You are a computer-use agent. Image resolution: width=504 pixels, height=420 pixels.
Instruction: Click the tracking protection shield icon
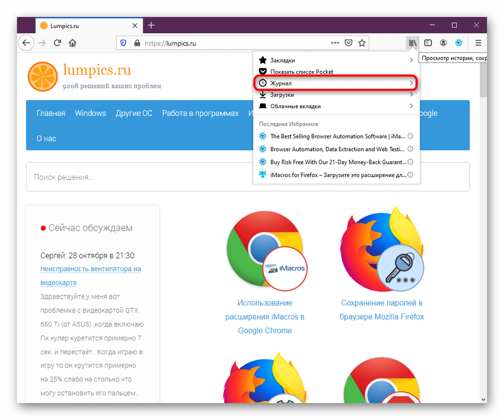[123, 43]
